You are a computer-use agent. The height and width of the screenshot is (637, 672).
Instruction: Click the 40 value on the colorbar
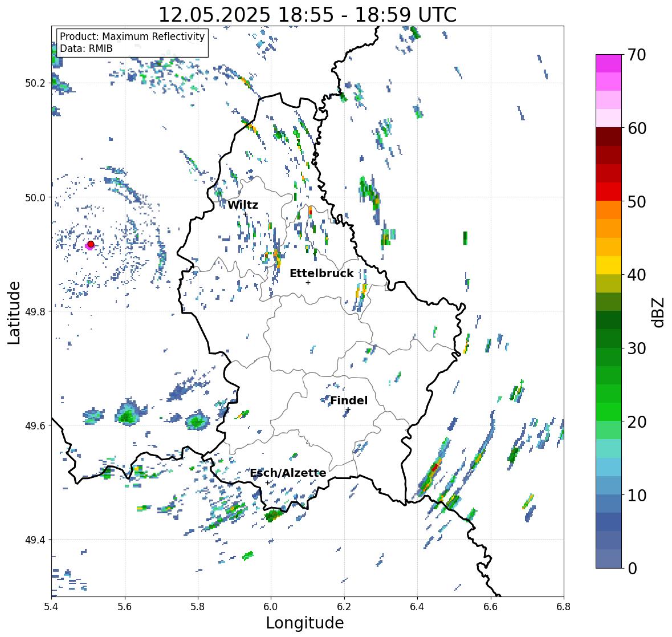637,275
